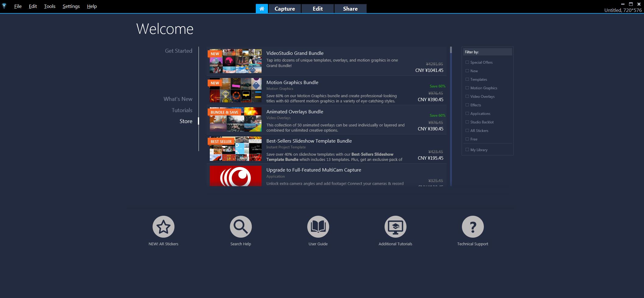
Task: Click Untitled, 720*576 project label
Action: (623, 10)
